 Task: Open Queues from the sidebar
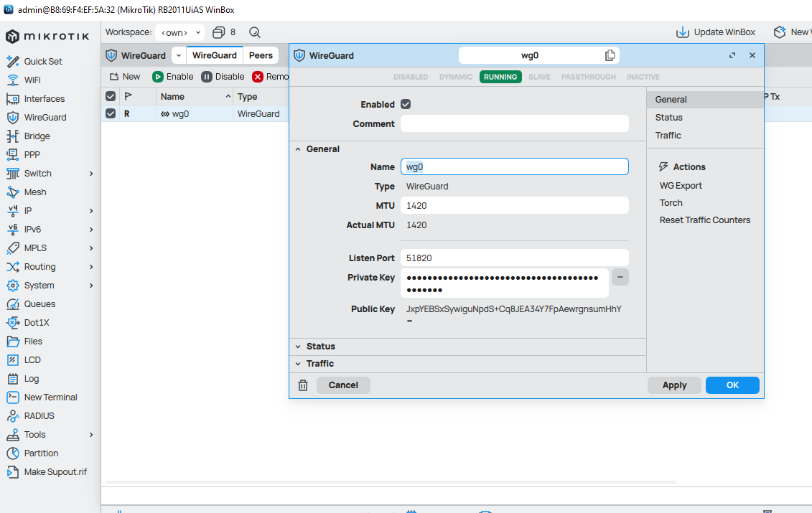pos(31,304)
